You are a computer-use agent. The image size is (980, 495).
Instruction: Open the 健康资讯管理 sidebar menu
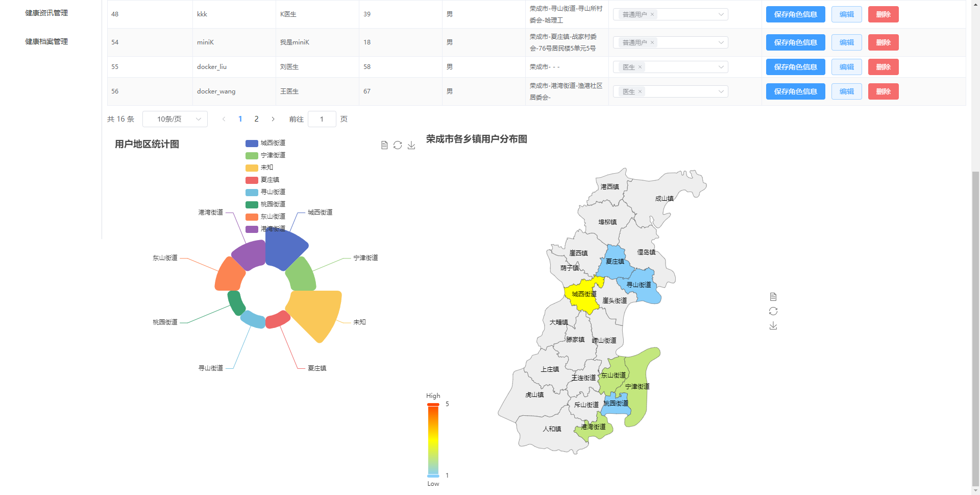tap(46, 13)
